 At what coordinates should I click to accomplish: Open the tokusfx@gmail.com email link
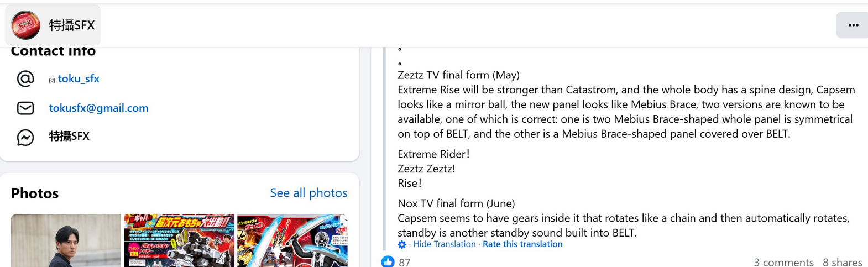[98, 108]
